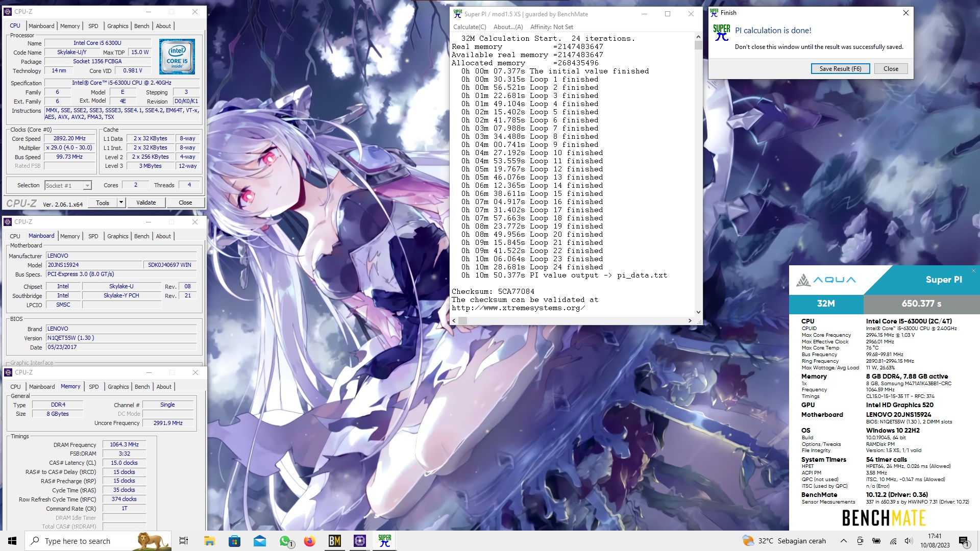Click Save Result (F6) button

click(x=840, y=69)
